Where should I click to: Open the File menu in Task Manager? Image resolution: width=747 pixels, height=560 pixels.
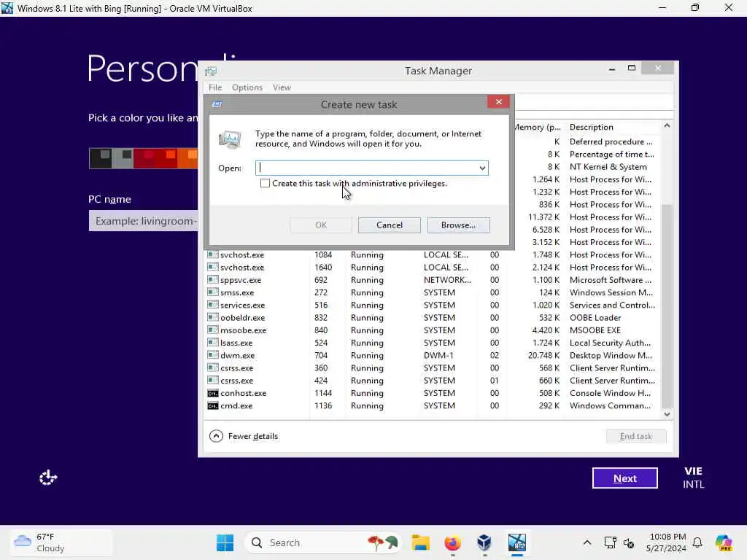(215, 87)
